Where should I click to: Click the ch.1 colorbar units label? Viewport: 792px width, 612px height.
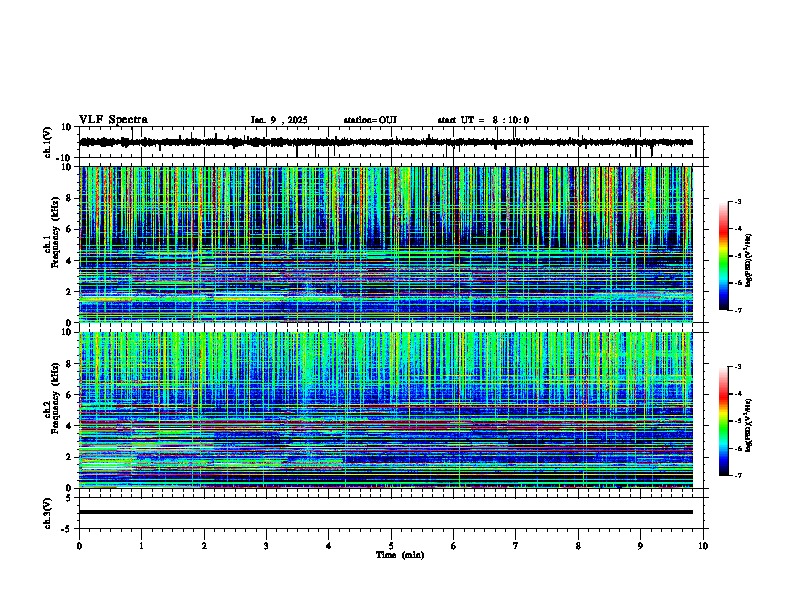[749, 261]
